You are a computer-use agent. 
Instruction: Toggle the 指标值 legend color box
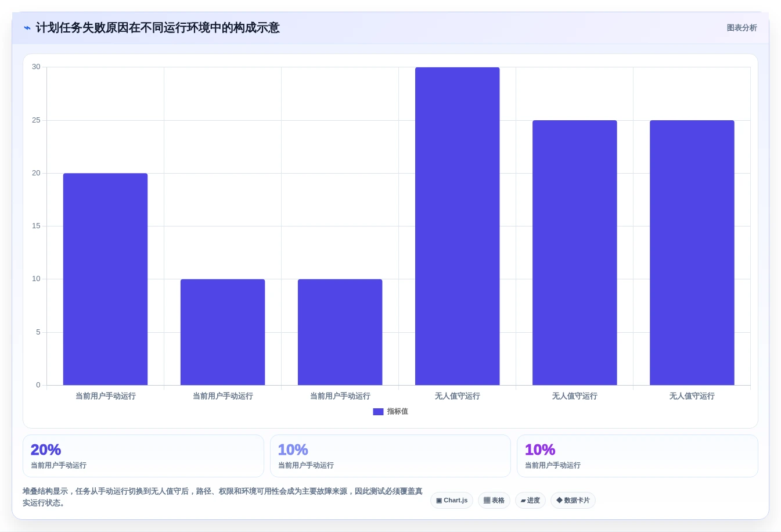coord(378,412)
